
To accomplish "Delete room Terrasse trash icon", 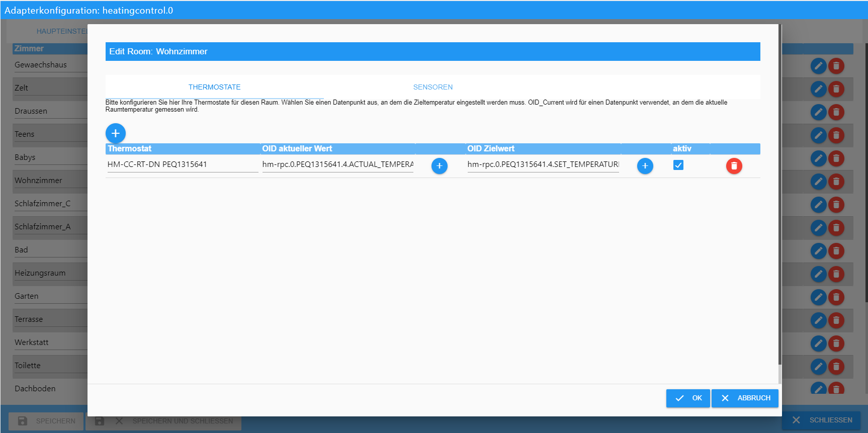I will (836, 320).
